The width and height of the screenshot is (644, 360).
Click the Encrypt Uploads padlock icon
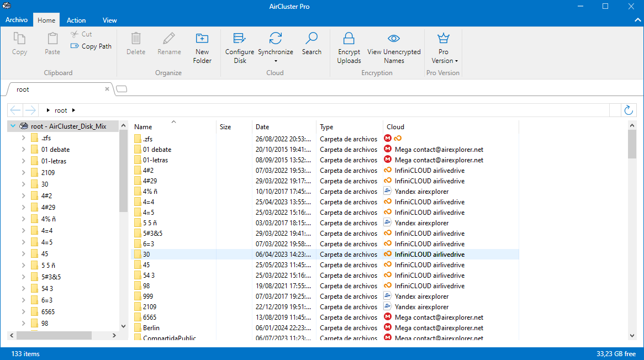tap(349, 39)
